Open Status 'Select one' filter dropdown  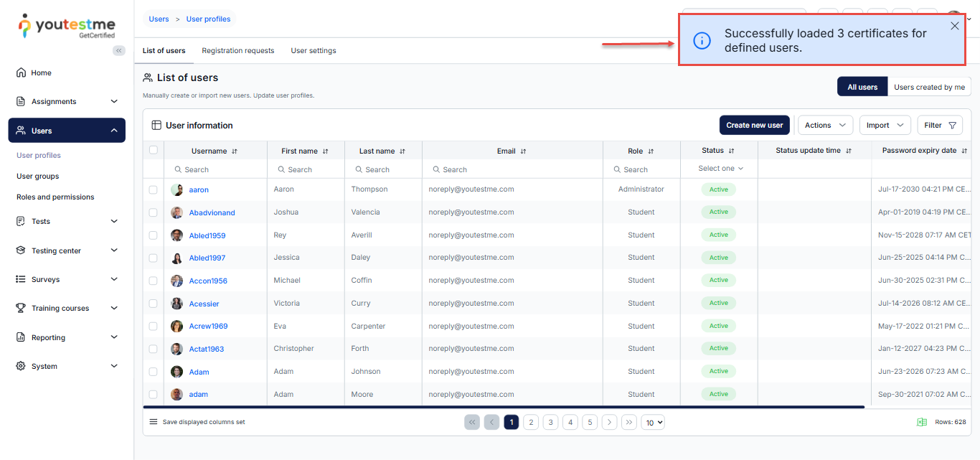point(720,169)
